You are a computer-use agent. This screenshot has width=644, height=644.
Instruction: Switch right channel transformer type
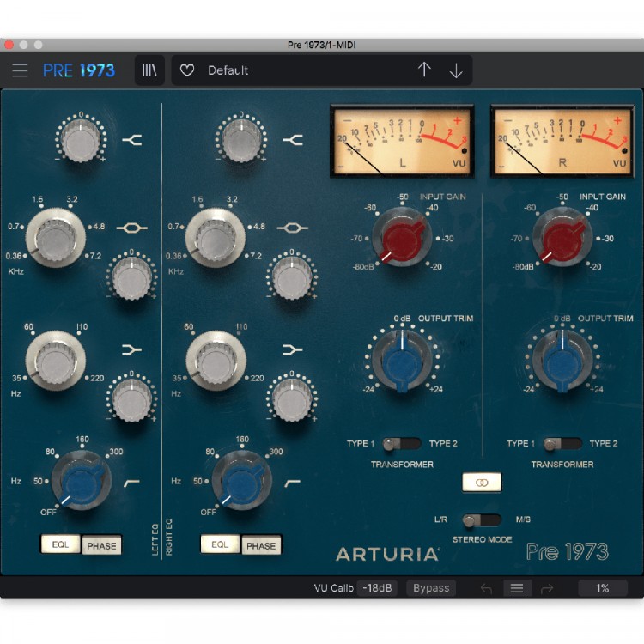coord(562,444)
